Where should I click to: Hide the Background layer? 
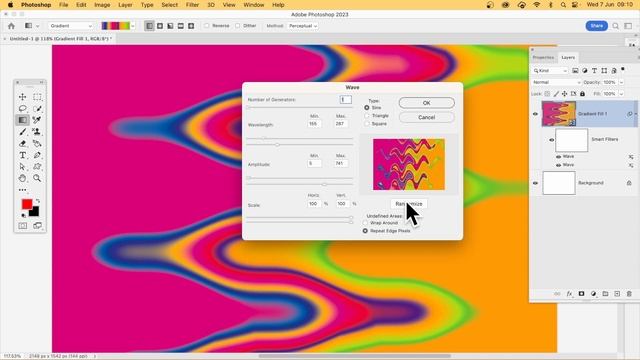(x=535, y=183)
